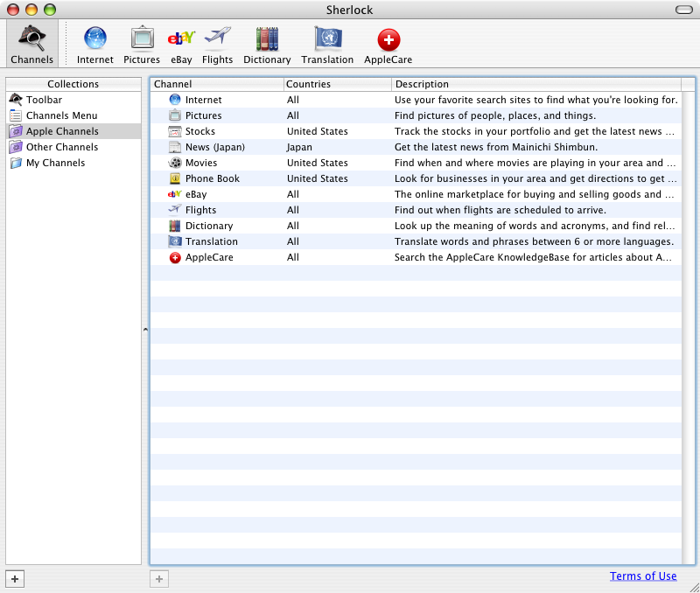700x593 pixels.
Task: Select the My Channels collection
Action: [73, 163]
